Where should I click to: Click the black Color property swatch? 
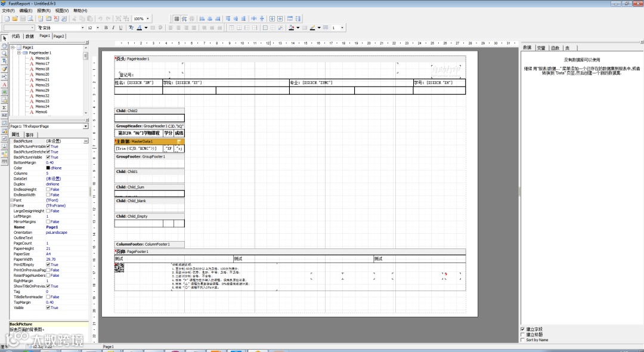pyautogui.click(x=48, y=168)
